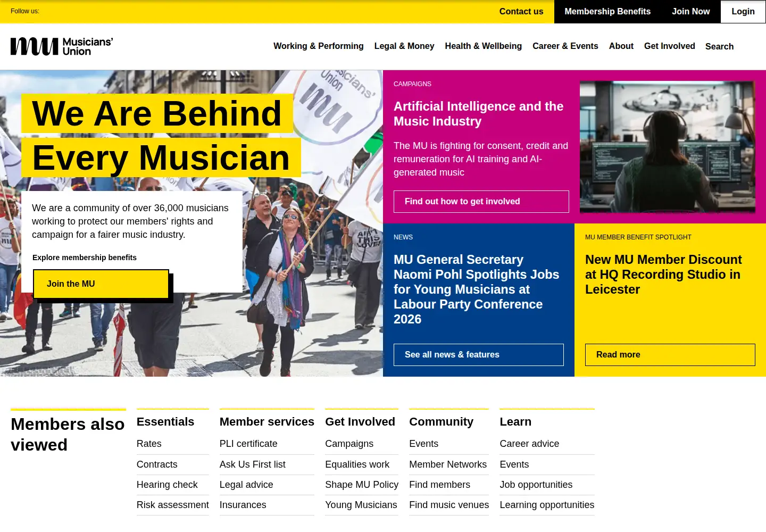The image size is (766, 532).
Task: Open the Find members link
Action: (x=440, y=485)
